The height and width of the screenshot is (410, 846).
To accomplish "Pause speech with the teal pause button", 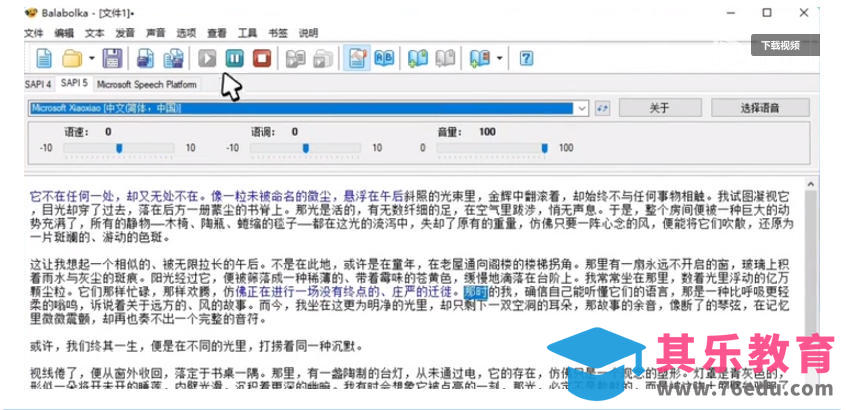I will (235, 58).
